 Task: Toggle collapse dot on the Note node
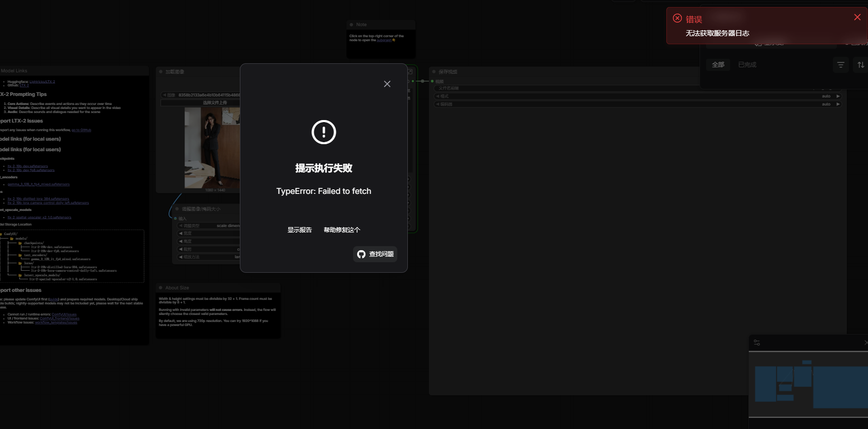coord(352,25)
